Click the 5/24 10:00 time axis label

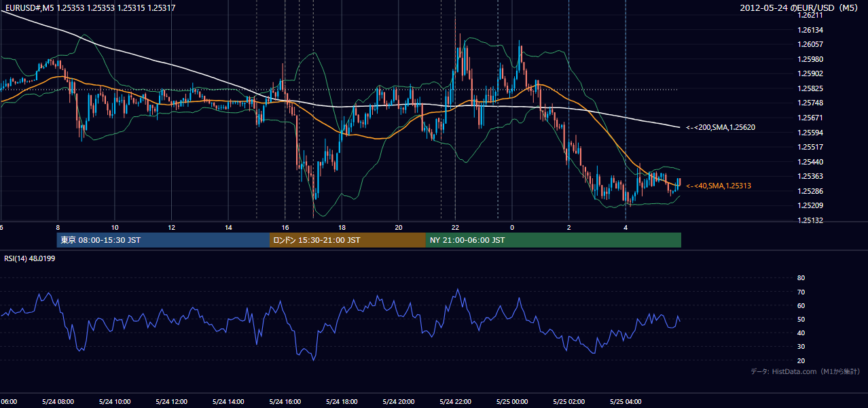click(114, 401)
